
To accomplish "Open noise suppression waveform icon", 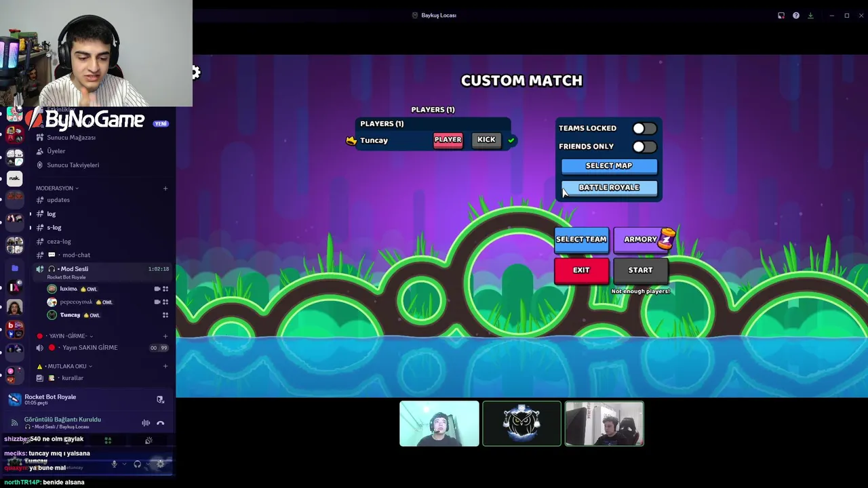I will (146, 423).
